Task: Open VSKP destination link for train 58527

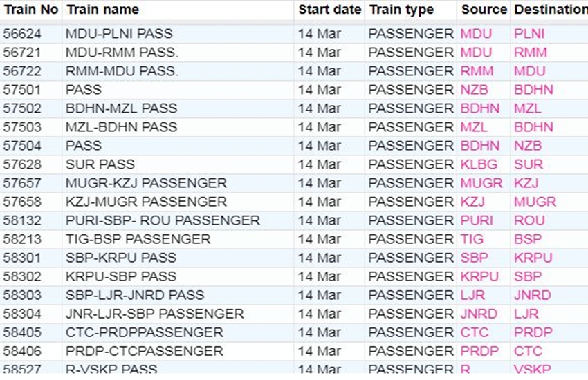Action: [x=532, y=370]
